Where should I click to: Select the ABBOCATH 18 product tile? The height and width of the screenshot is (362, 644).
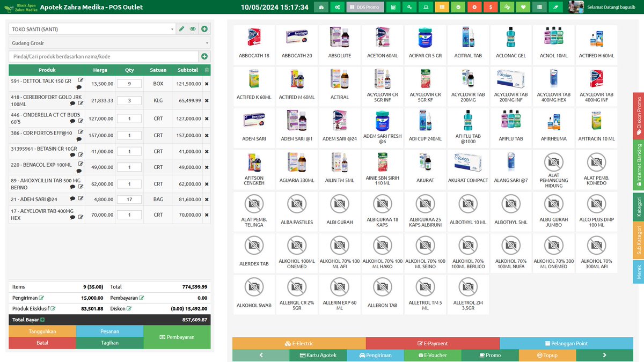[254, 44]
